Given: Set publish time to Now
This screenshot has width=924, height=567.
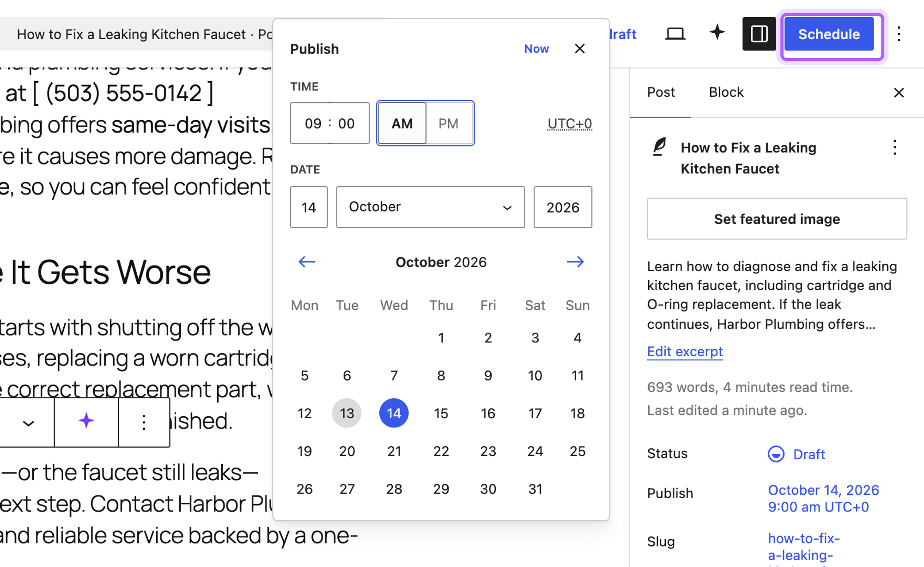Looking at the screenshot, I should pyautogui.click(x=536, y=49).
